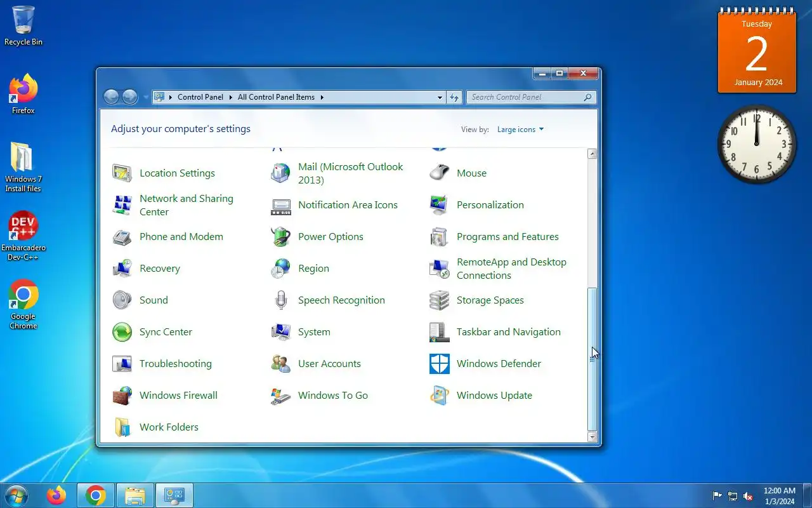Click the network tray icon
This screenshot has height=508, width=812.
[733, 496]
